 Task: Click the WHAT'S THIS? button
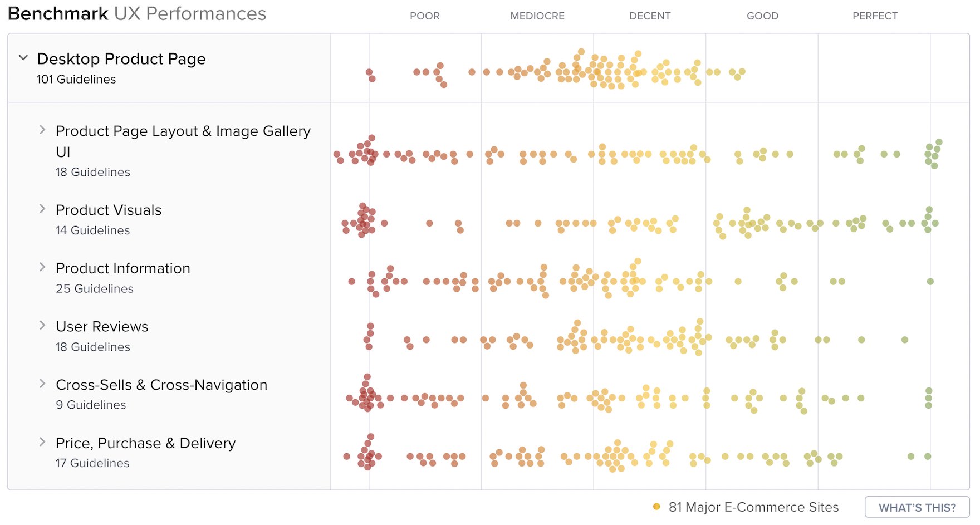[x=917, y=507]
